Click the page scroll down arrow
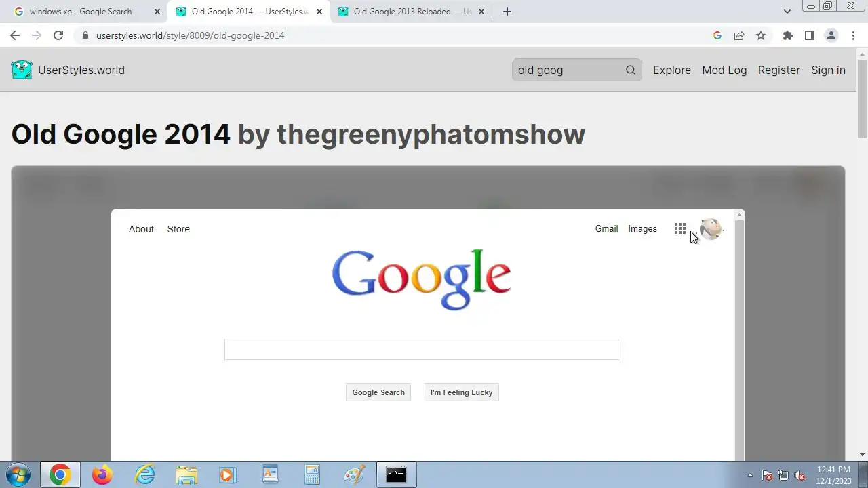The height and width of the screenshot is (488, 868). (x=862, y=455)
